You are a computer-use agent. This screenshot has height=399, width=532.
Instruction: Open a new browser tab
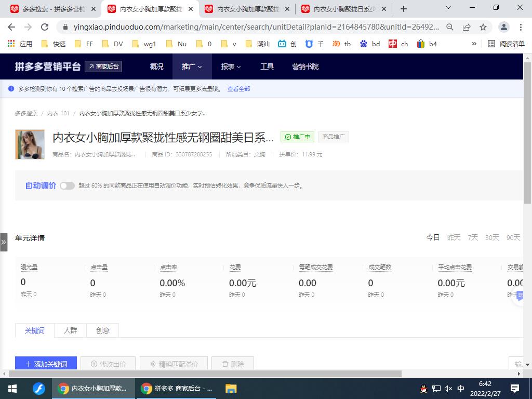click(403, 9)
